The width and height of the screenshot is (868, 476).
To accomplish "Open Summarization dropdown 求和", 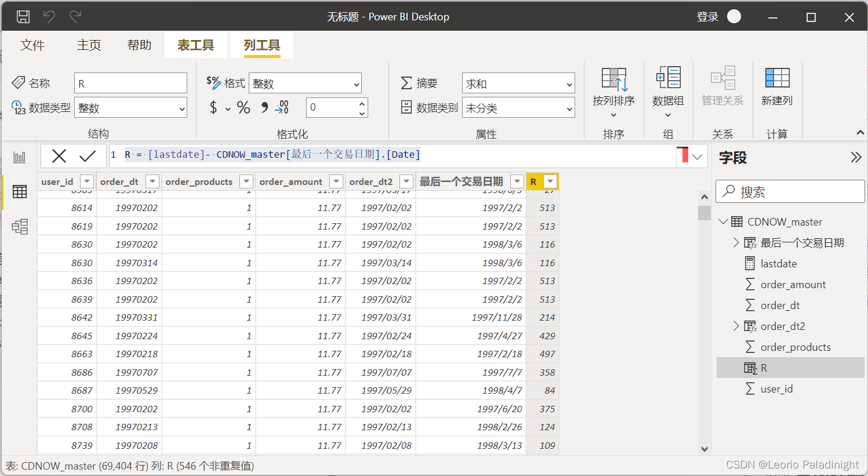I will [x=518, y=83].
